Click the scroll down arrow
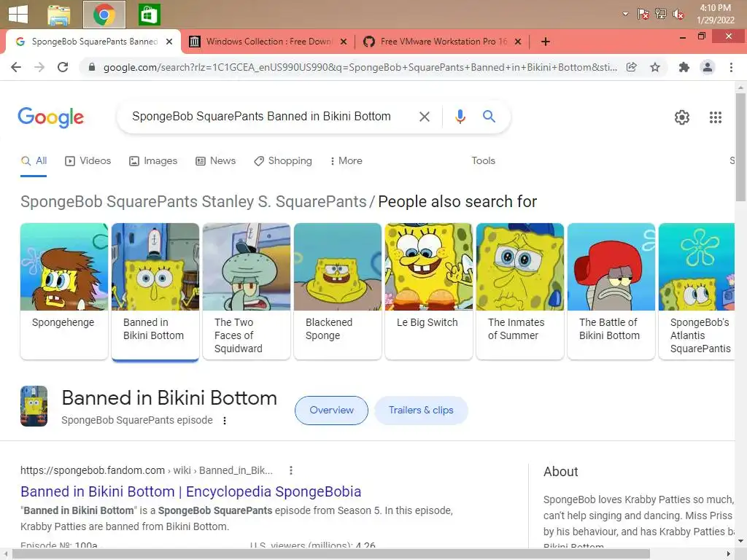This screenshot has width=747, height=560. point(740,541)
